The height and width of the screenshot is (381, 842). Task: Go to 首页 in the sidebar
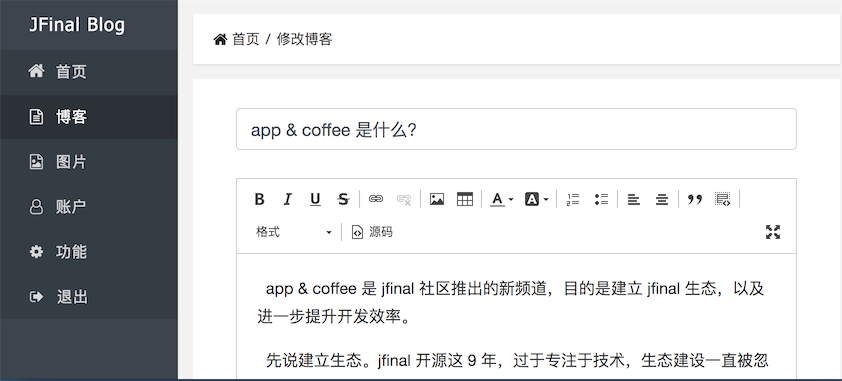(x=89, y=72)
